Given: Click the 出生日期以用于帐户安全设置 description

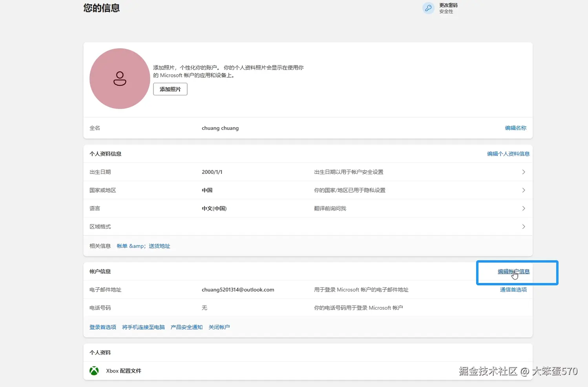Looking at the screenshot, I should point(349,172).
